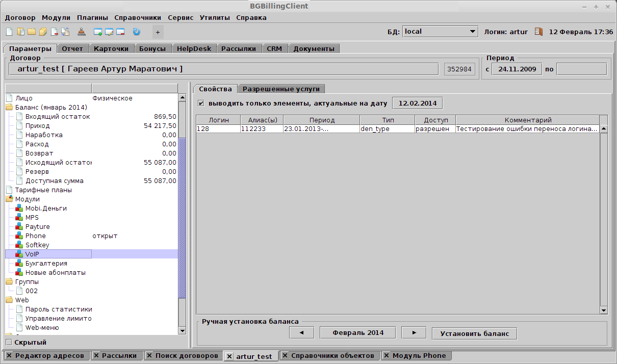Image resolution: width=617 pixels, height=364 pixels.
Task: Click the blue refresh arrow icon
Action: click(x=136, y=32)
